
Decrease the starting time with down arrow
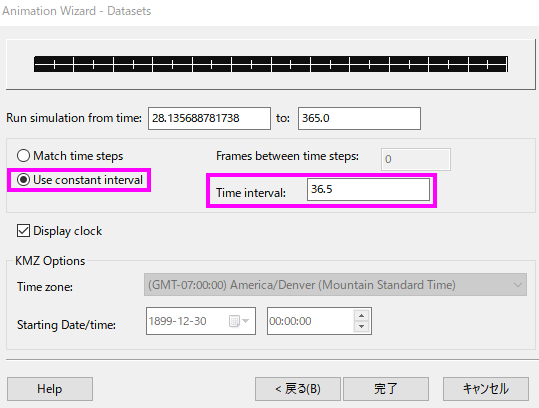pos(361,326)
